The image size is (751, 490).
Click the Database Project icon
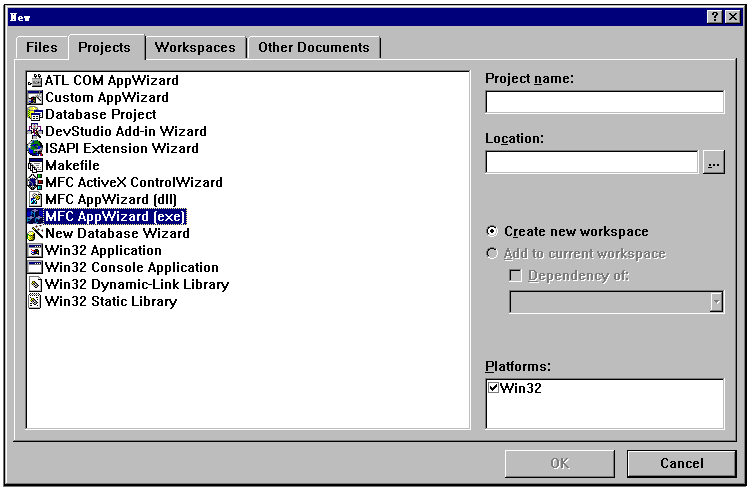click(35, 114)
